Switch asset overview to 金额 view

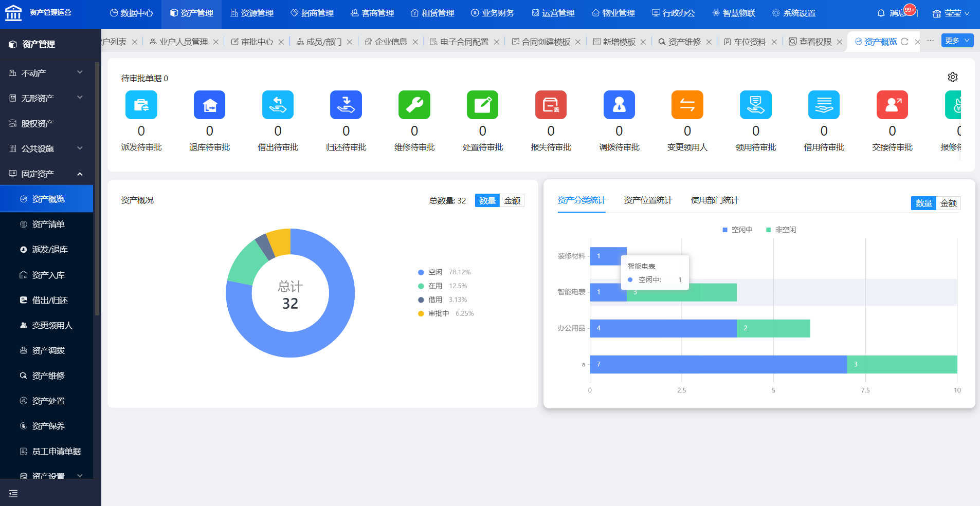[512, 200]
